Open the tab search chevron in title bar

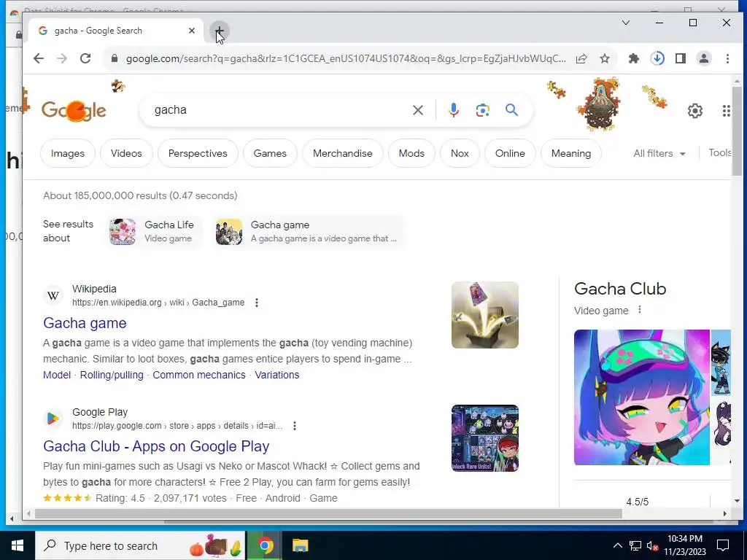tap(626, 23)
